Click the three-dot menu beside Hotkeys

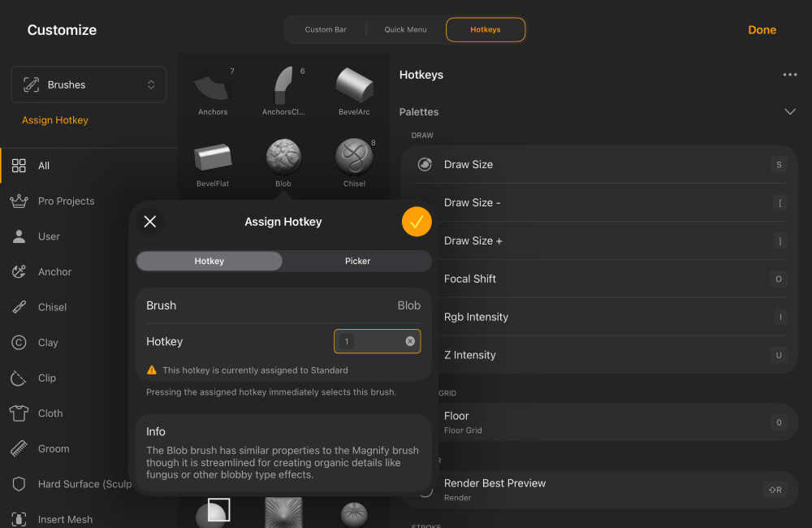pyautogui.click(x=788, y=74)
